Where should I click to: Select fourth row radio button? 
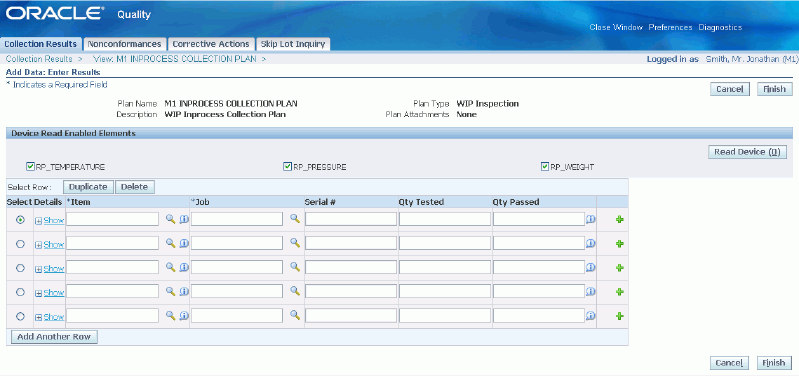pyautogui.click(x=20, y=292)
